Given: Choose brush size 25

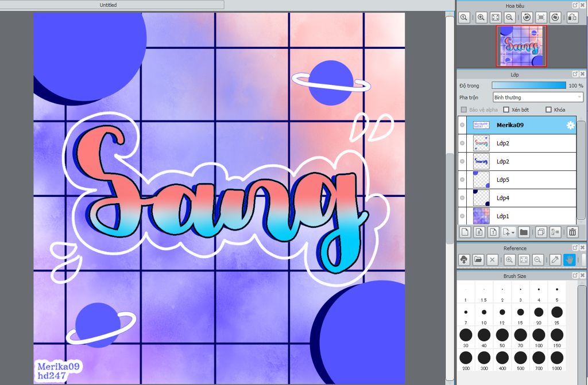Looking at the screenshot, I should (557, 314).
